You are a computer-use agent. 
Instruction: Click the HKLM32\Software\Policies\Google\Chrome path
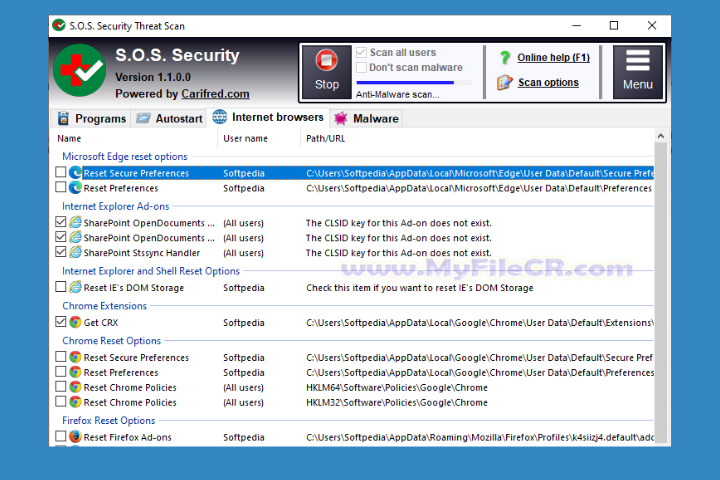(x=397, y=403)
